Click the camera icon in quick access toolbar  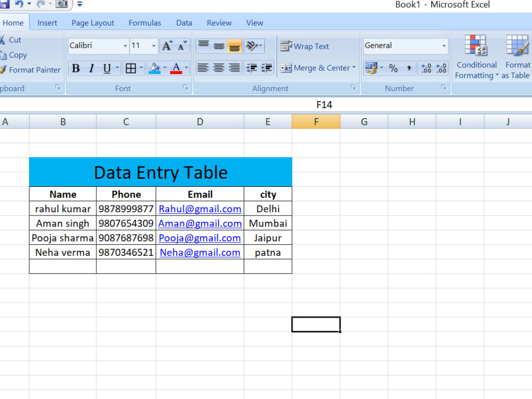coord(61,4)
